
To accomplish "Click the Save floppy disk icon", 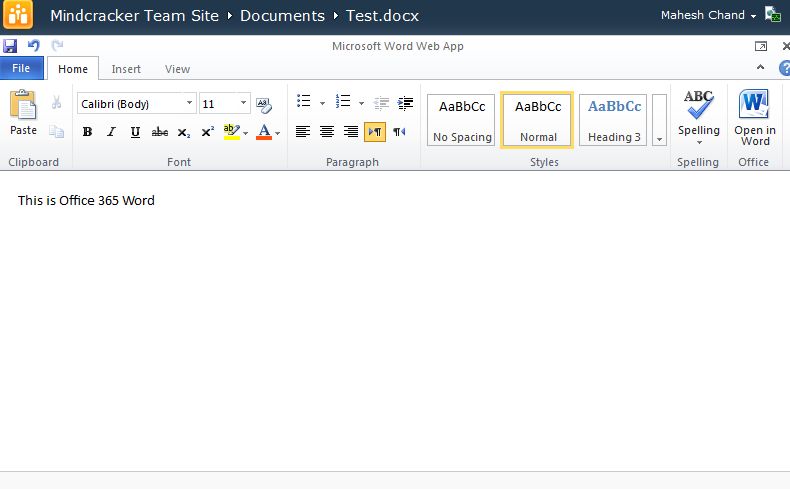I will (x=10, y=46).
